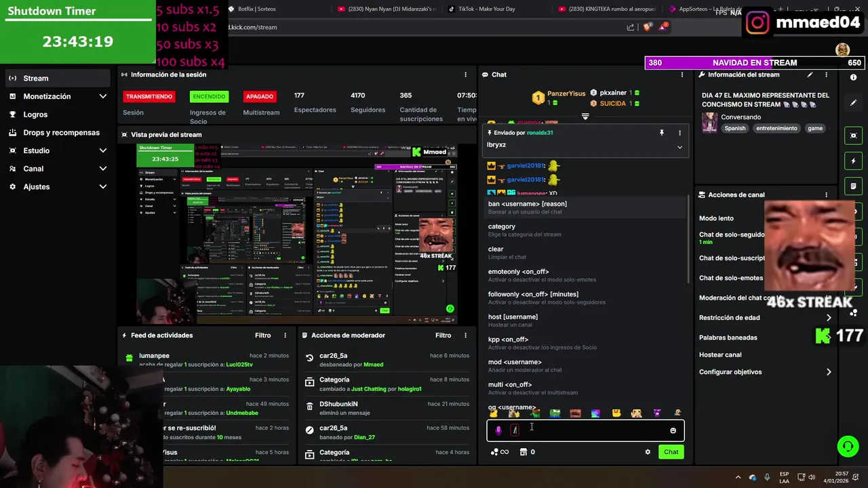Screen dimensions: 868x488
Task: Open the Restricción de edad option
Action: (766, 318)
